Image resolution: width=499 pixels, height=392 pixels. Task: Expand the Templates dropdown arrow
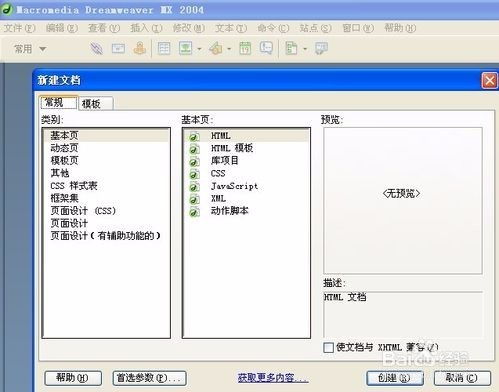[x=305, y=49]
